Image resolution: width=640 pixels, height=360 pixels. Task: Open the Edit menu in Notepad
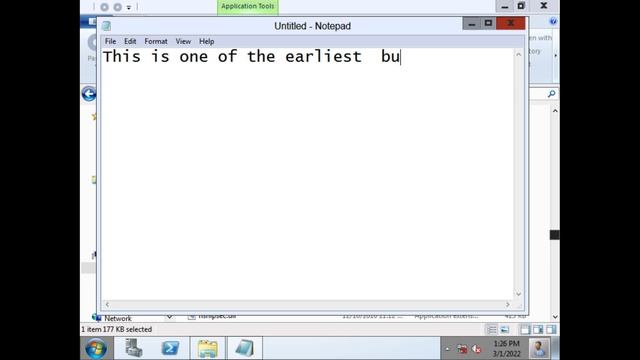click(130, 41)
